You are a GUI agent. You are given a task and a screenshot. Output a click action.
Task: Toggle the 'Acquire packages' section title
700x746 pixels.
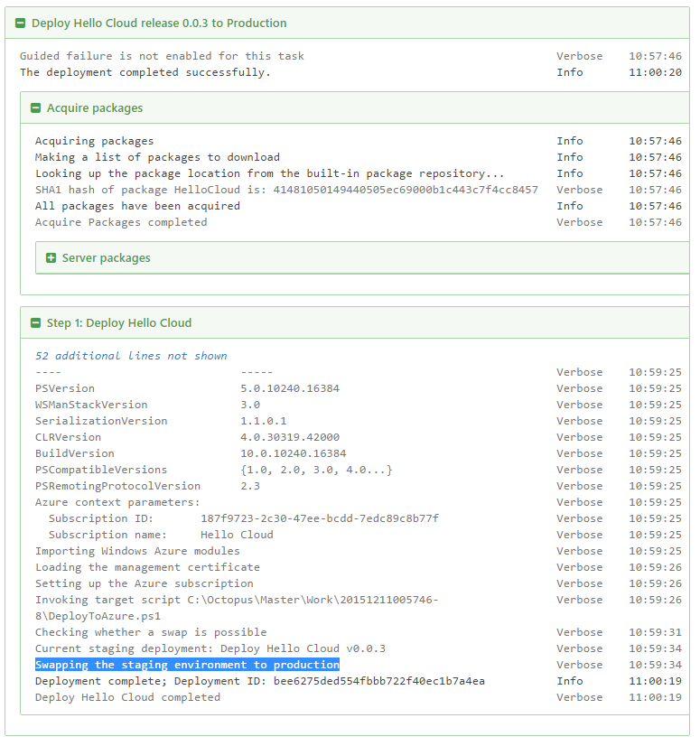95,108
